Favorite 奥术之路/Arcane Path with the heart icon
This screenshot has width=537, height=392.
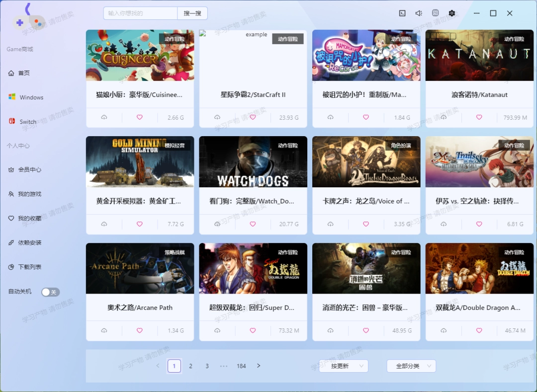click(x=139, y=330)
